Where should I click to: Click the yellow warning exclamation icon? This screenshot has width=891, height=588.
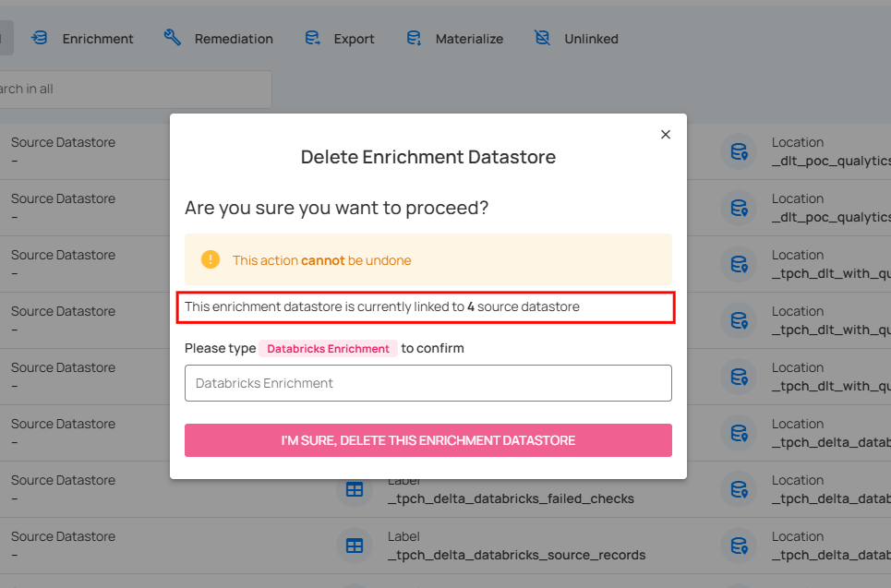tap(211, 259)
